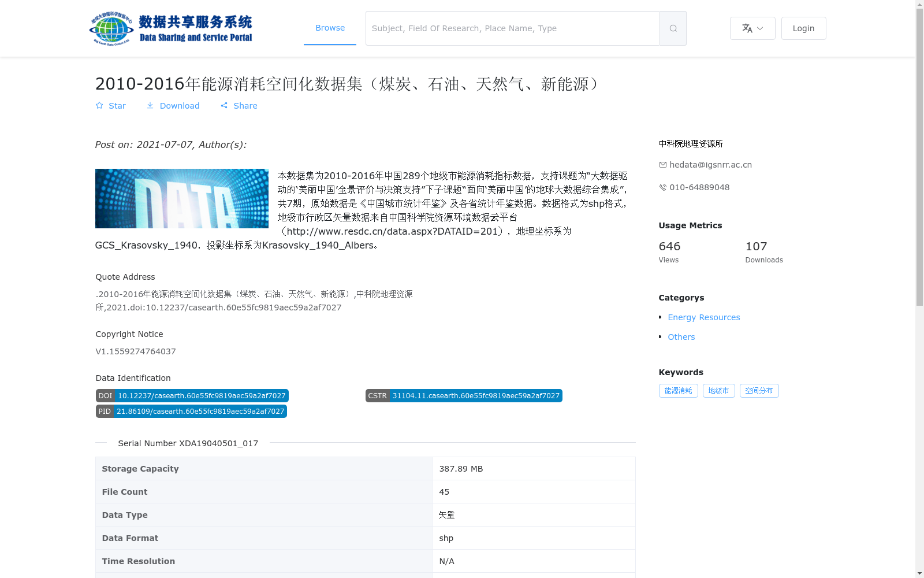924x578 pixels.
Task: Click the telephone icon beside 010-64889048
Action: pyautogui.click(x=663, y=187)
